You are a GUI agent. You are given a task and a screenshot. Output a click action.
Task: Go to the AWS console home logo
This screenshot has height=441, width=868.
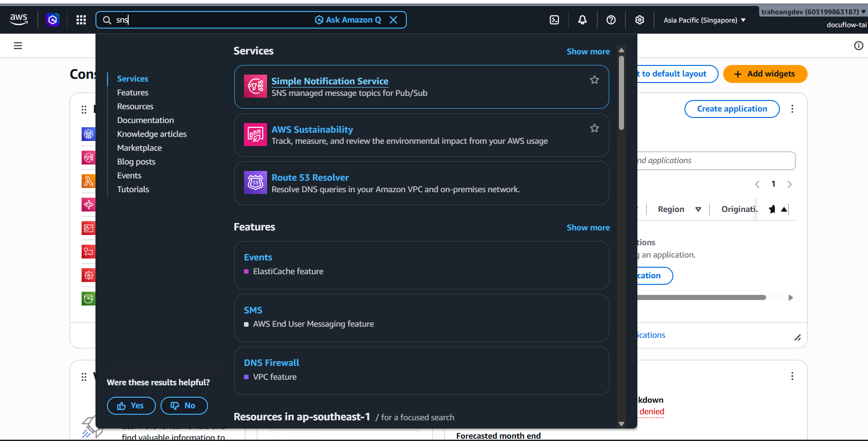click(x=19, y=19)
